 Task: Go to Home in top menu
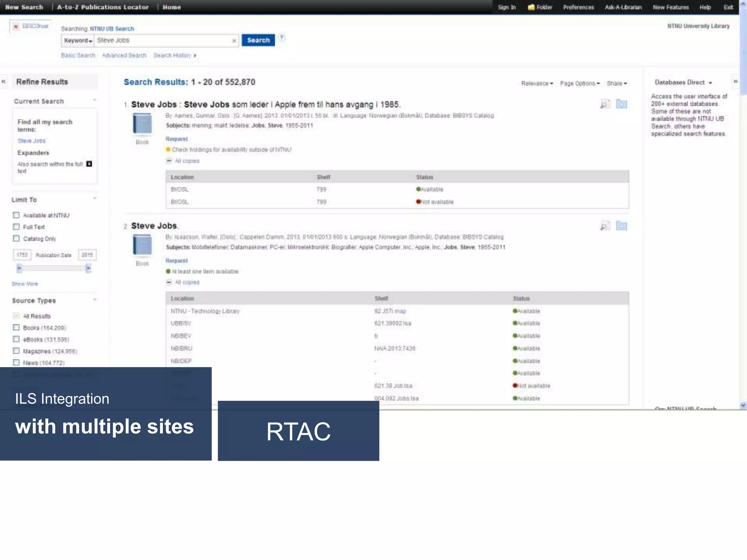(172, 7)
